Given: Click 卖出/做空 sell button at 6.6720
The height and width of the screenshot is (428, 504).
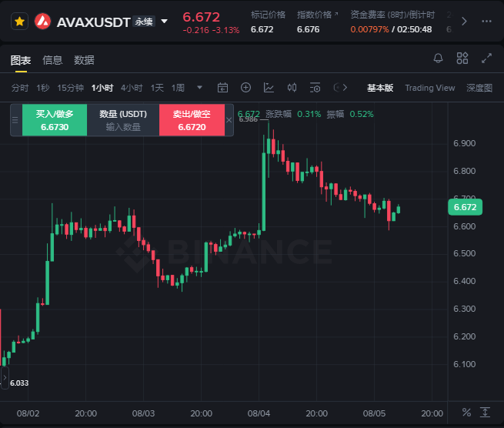Looking at the screenshot, I should tap(192, 120).
